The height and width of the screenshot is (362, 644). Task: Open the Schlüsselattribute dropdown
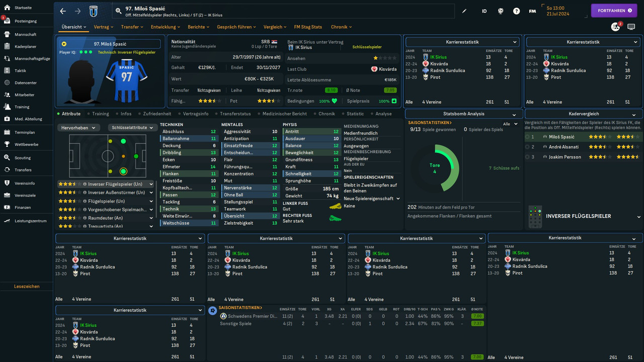pos(132,128)
